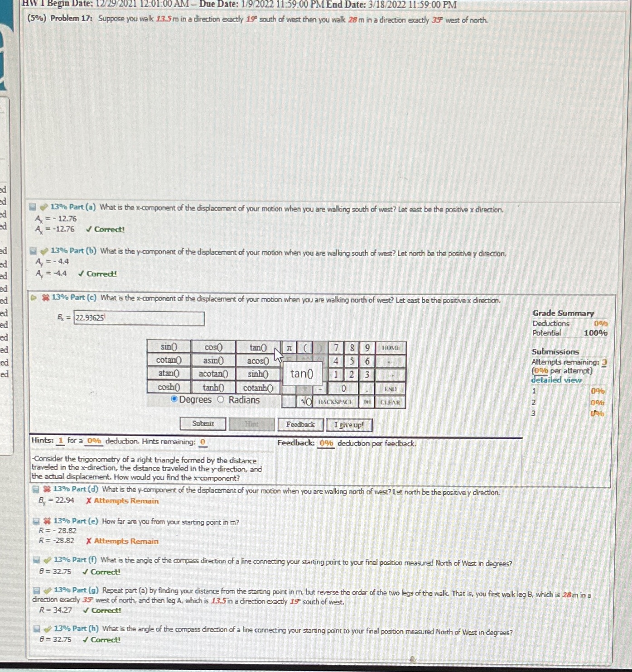Image resolution: width=632 pixels, height=672 pixels.
Task: Click the tan() calculator key
Action: [258, 347]
